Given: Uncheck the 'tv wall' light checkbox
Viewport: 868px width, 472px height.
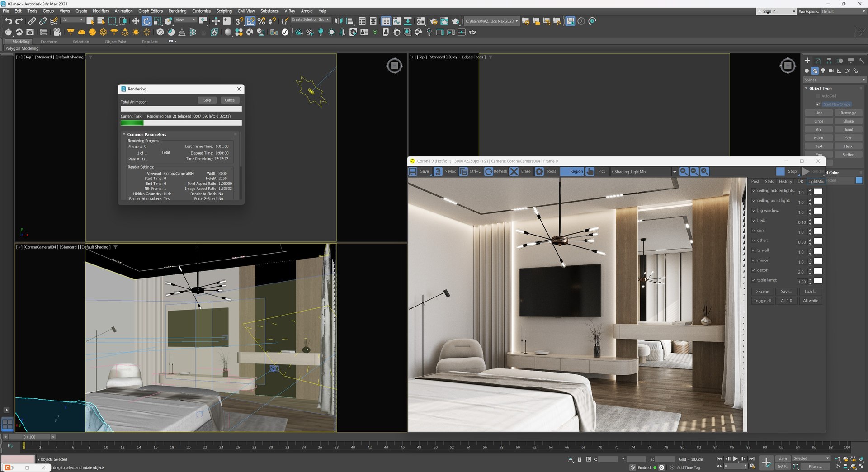Looking at the screenshot, I should click(754, 250).
